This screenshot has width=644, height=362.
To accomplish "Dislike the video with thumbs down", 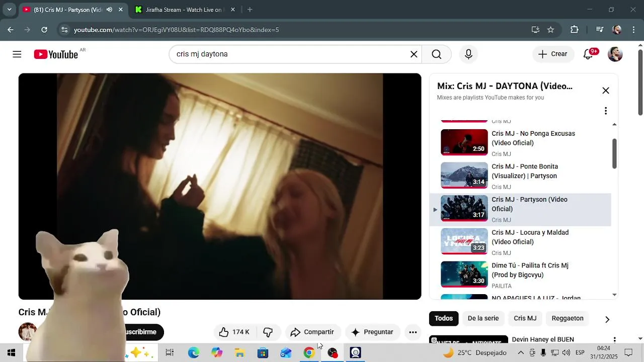I will coord(268,332).
